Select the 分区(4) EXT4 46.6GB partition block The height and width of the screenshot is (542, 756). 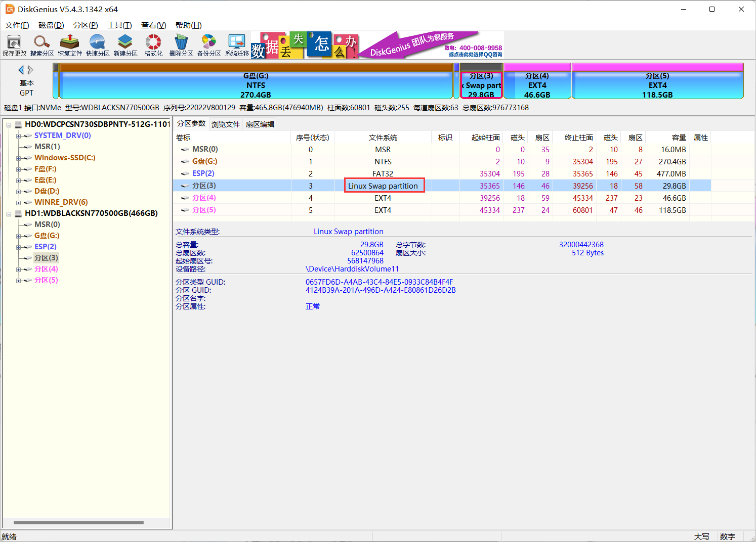[x=537, y=81]
